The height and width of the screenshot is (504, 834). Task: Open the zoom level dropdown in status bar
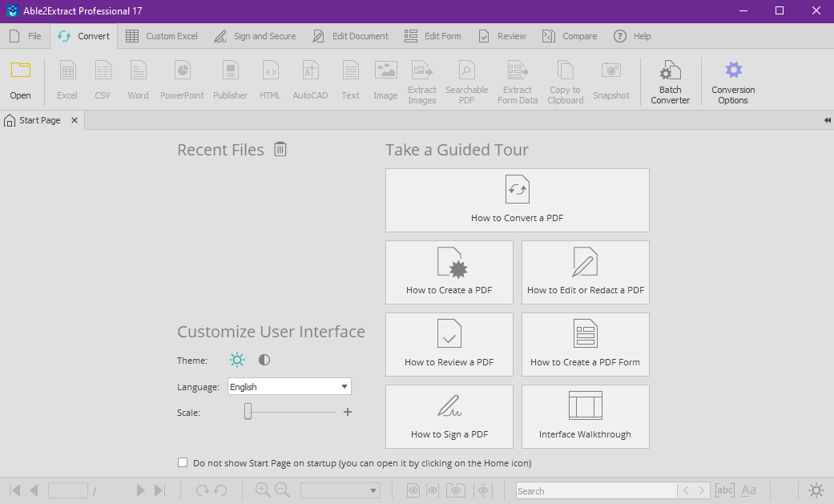pyautogui.click(x=340, y=490)
